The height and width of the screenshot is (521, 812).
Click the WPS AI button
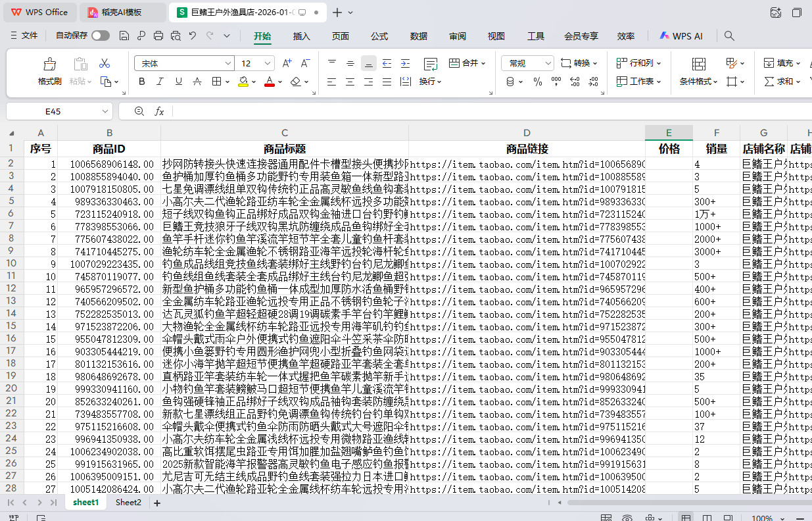(681, 36)
